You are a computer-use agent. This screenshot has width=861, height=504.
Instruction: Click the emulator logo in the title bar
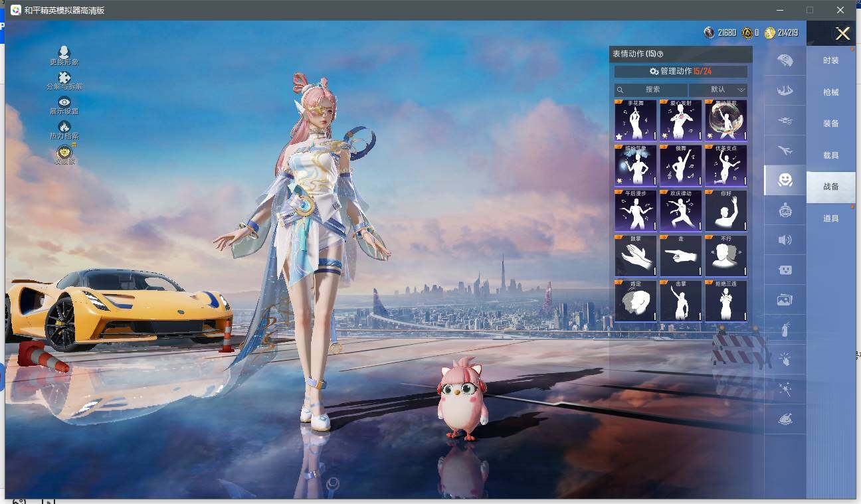(x=15, y=10)
